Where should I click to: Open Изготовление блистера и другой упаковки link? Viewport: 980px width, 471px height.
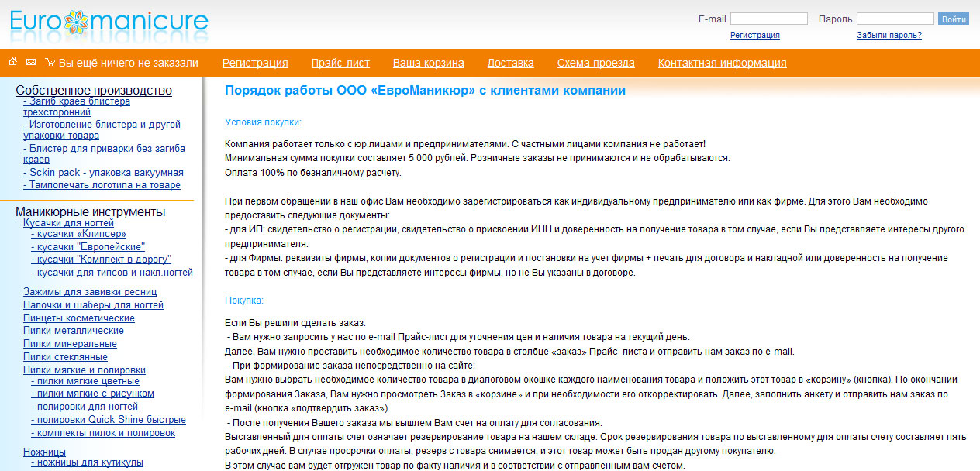[102, 130]
